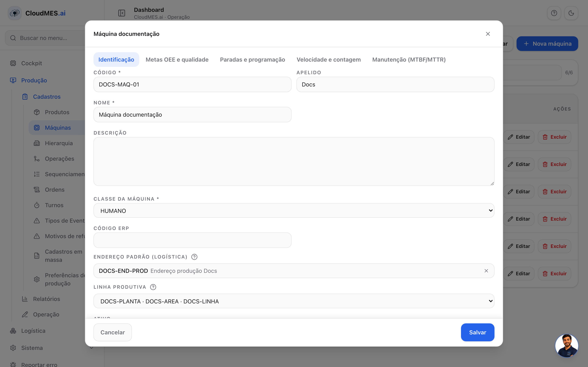Open the Velocidade e contagem tab

pyautogui.click(x=329, y=60)
